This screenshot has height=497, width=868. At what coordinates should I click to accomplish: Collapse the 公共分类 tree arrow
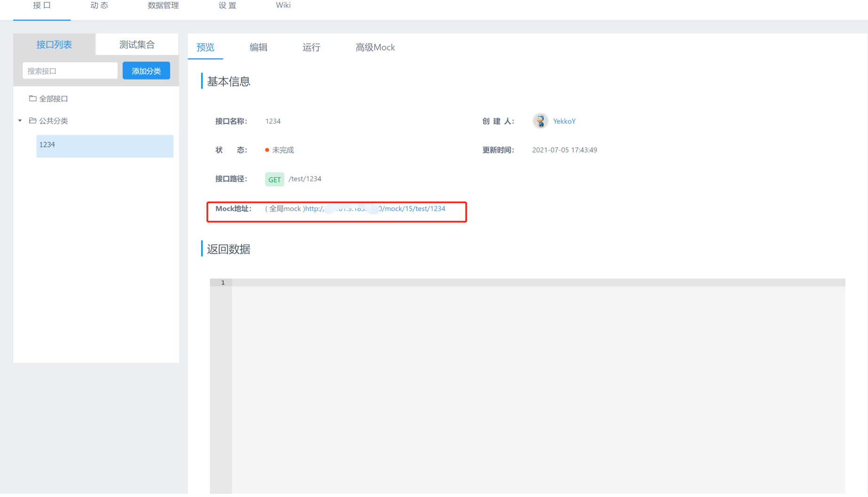click(20, 120)
